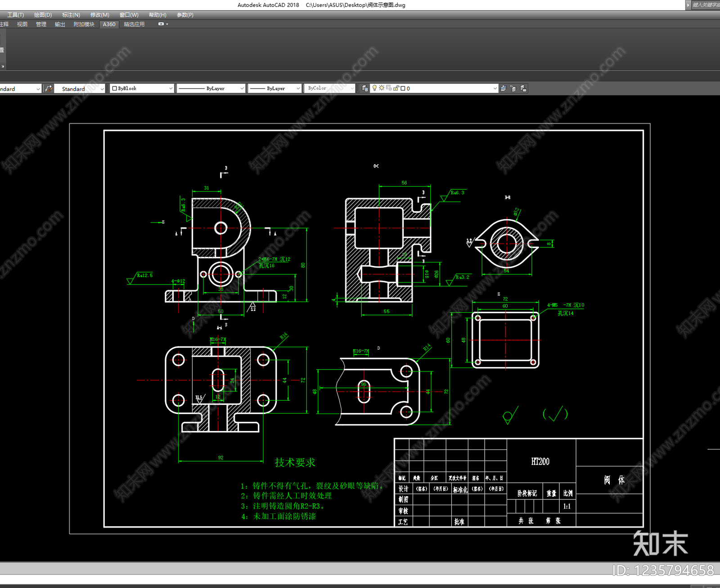Click the 阀 体 part name in title block
This screenshot has width=720, height=588.
pyautogui.click(x=614, y=480)
